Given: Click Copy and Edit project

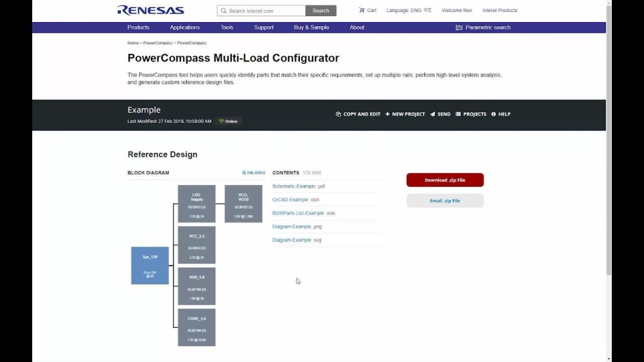Looking at the screenshot, I should click(x=358, y=114).
